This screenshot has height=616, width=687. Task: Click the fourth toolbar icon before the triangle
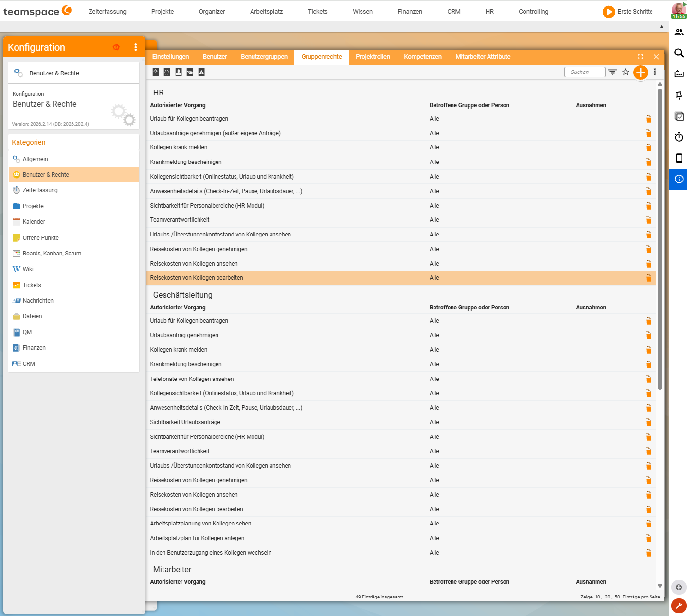coord(190,72)
